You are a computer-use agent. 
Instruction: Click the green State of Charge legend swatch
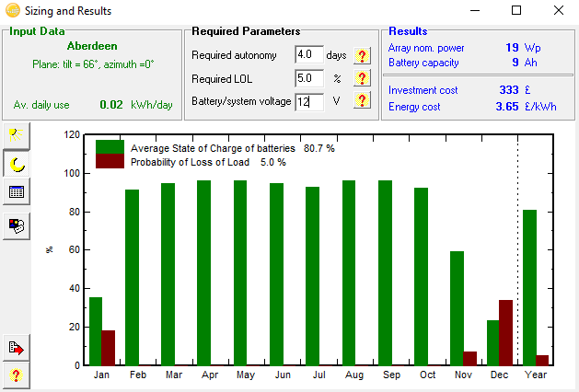pyautogui.click(x=109, y=147)
